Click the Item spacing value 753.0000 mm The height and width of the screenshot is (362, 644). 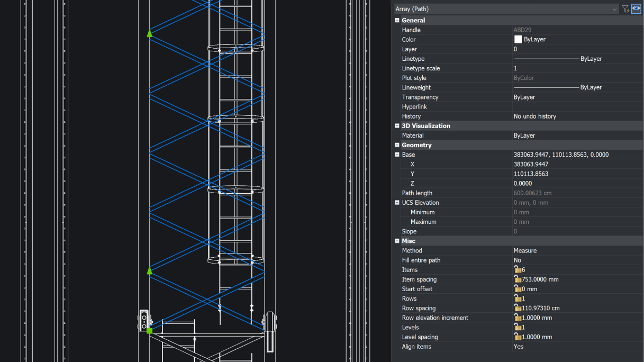(540, 279)
